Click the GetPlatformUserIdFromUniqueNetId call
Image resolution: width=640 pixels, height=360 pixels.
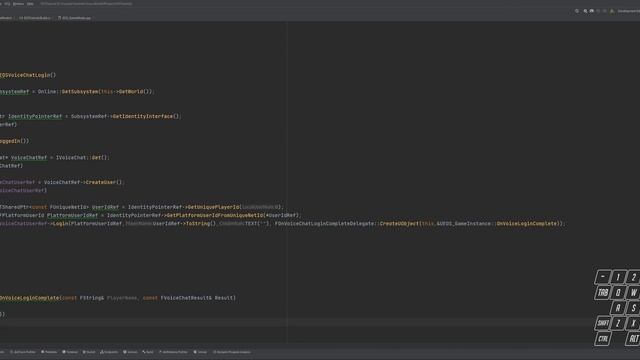coord(215,215)
